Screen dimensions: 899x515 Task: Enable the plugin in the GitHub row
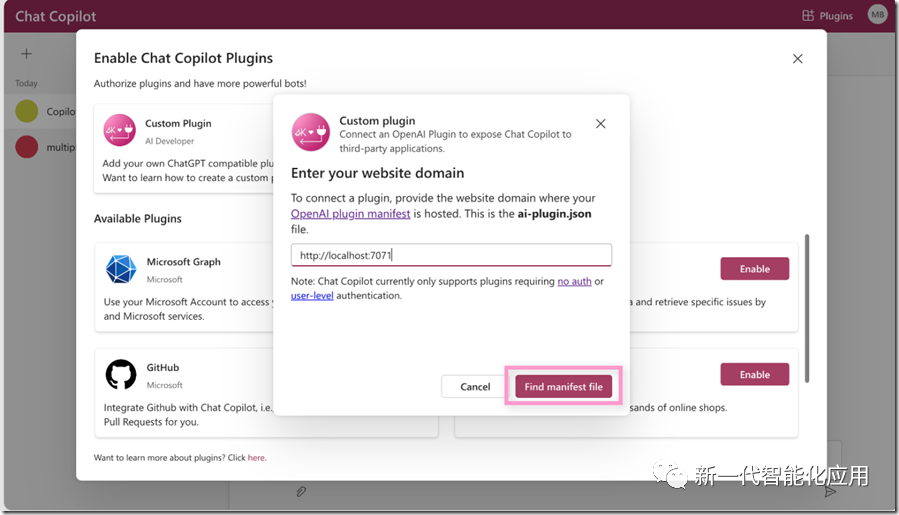tap(755, 374)
